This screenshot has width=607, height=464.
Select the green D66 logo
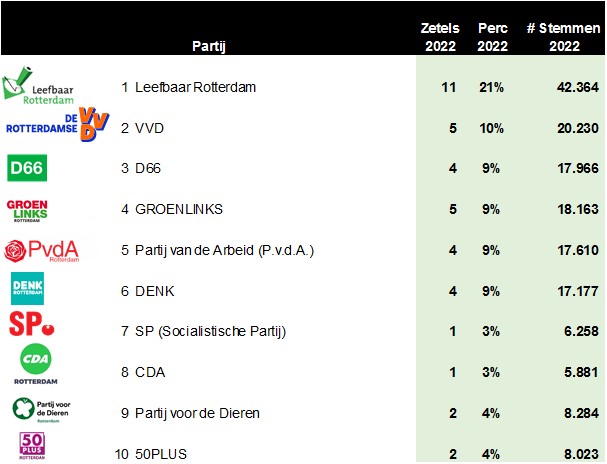[27, 168]
